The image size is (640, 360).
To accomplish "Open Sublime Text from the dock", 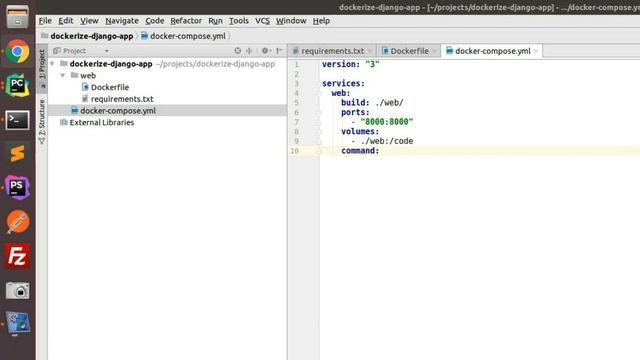I will pyautogui.click(x=17, y=154).
